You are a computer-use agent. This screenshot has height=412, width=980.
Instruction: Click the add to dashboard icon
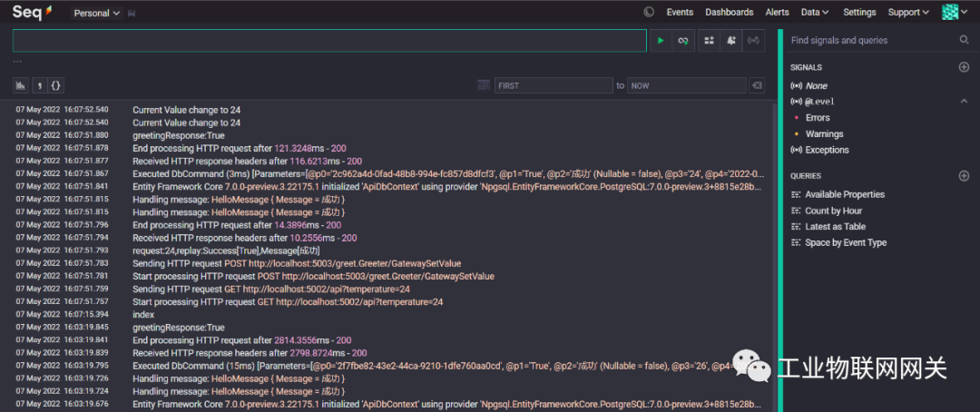coord(709,41)
